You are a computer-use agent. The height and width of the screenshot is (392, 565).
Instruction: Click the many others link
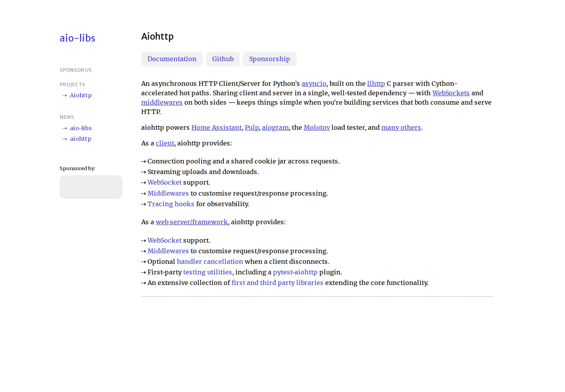[401, 127]
